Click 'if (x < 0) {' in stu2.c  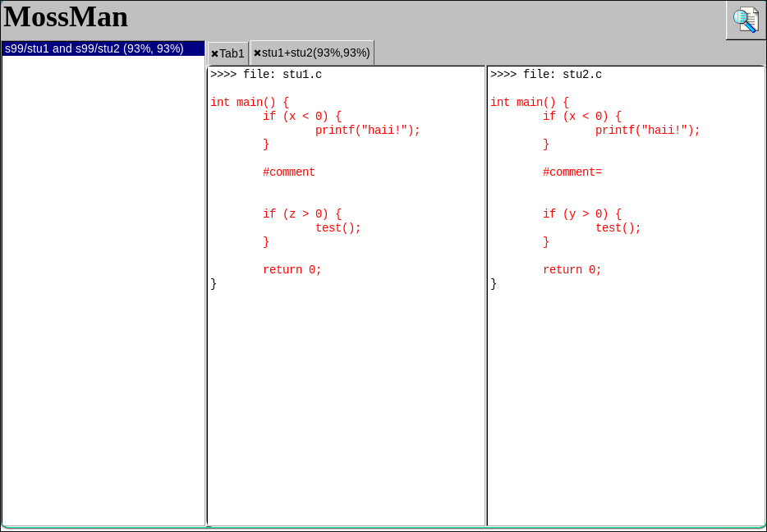click(x=581, y=117)
